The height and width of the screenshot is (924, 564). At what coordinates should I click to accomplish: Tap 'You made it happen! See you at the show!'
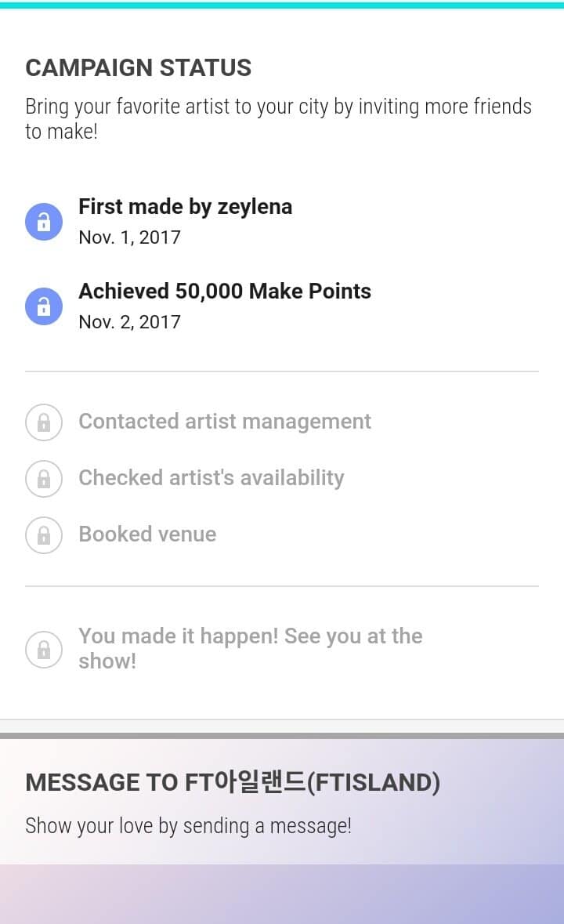[250, 648]
